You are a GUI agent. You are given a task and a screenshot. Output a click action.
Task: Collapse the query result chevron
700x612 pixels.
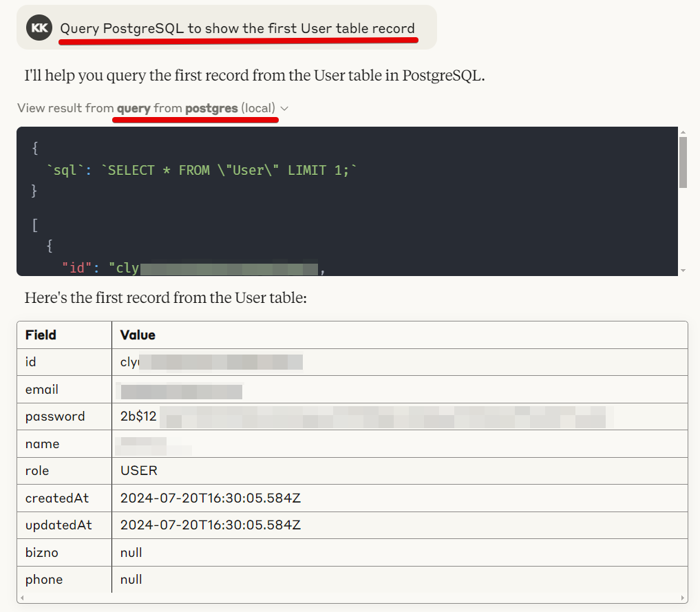click(x=284, y=109)
